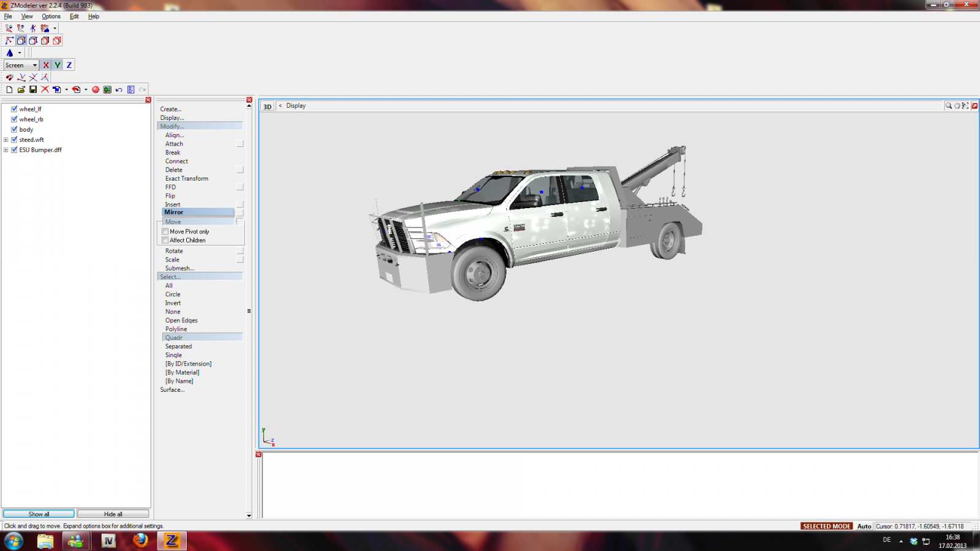980x551 pixels.
Task: Click the Open folder toolbar icon
Action: pos(21,89)
